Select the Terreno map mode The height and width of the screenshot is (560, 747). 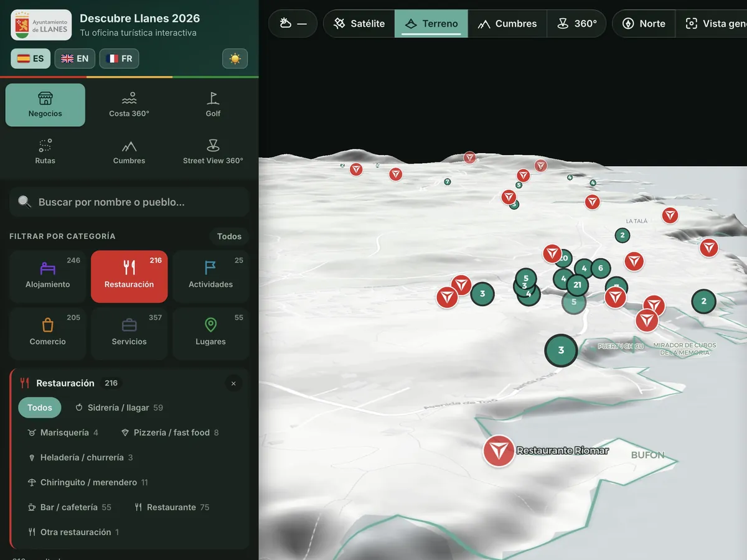[x=431, y=24]
